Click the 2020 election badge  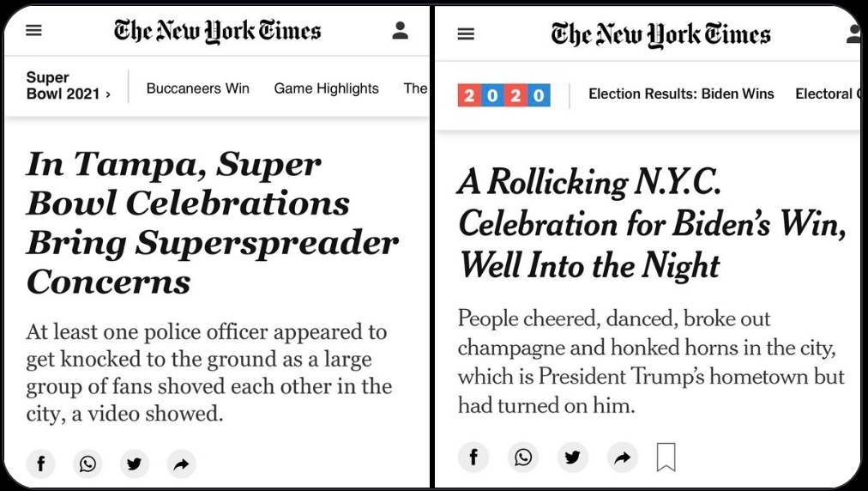click(x=503, y=94)
